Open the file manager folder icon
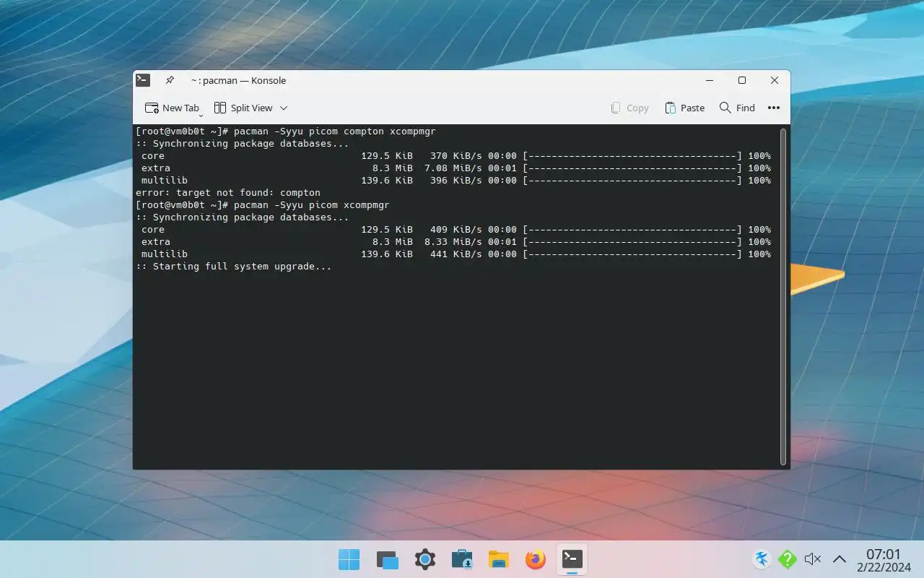This screenshot has height=578, width=924. coord(499,559)
